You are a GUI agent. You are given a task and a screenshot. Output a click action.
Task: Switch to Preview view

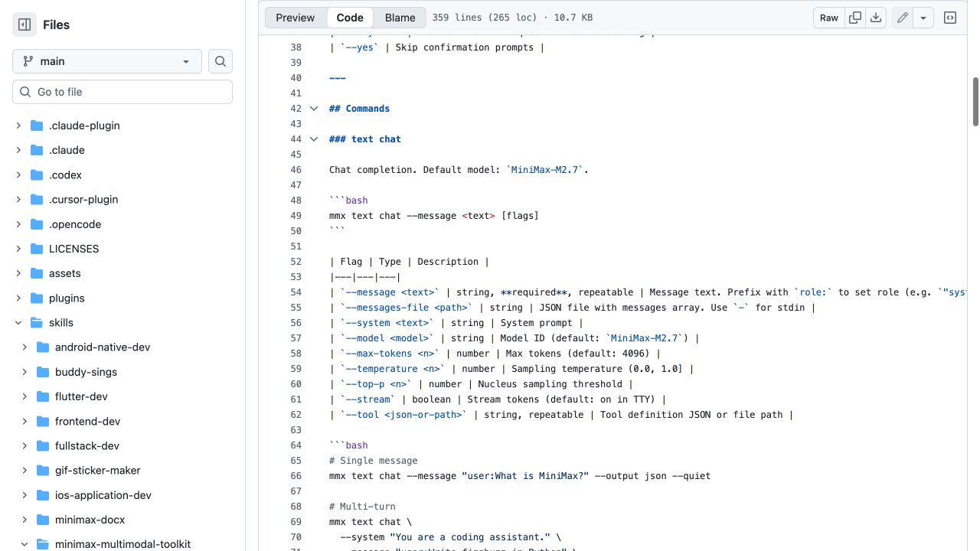coord(296,18)
